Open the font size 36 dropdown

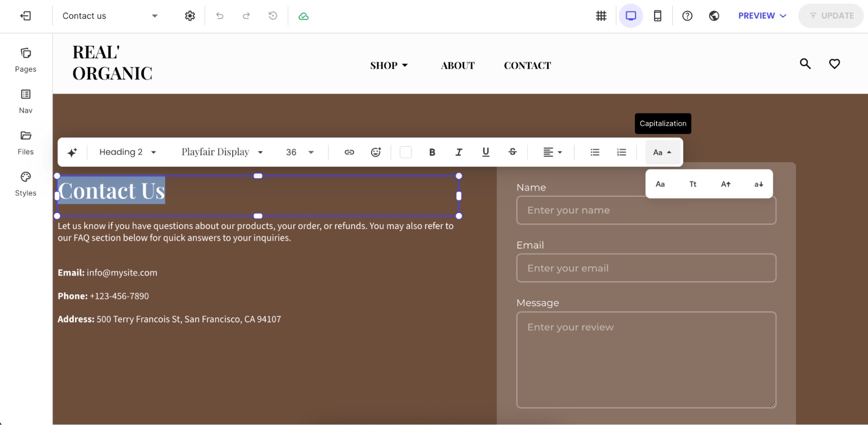[300, 152]
